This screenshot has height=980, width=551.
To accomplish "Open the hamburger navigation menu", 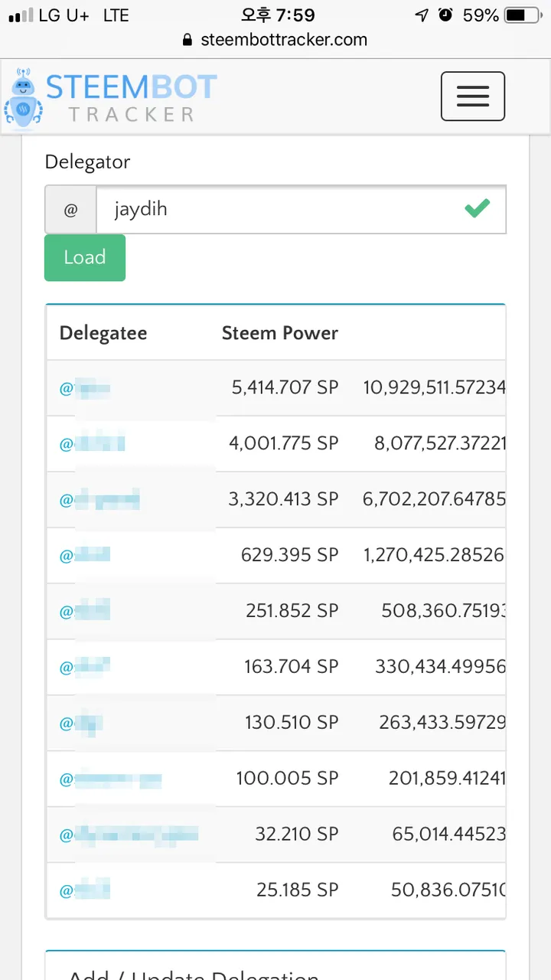I will coord(472,96).
